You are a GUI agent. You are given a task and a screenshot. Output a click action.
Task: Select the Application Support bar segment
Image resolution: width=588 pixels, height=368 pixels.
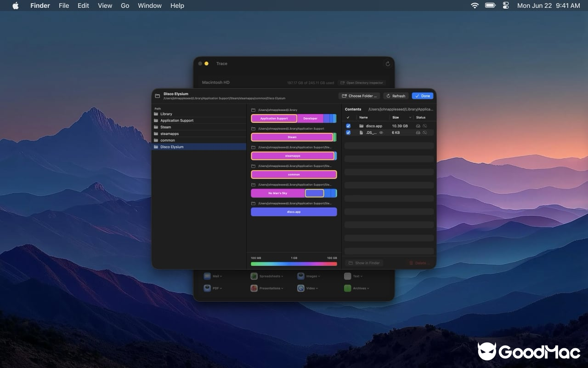(x=274, y=118)
